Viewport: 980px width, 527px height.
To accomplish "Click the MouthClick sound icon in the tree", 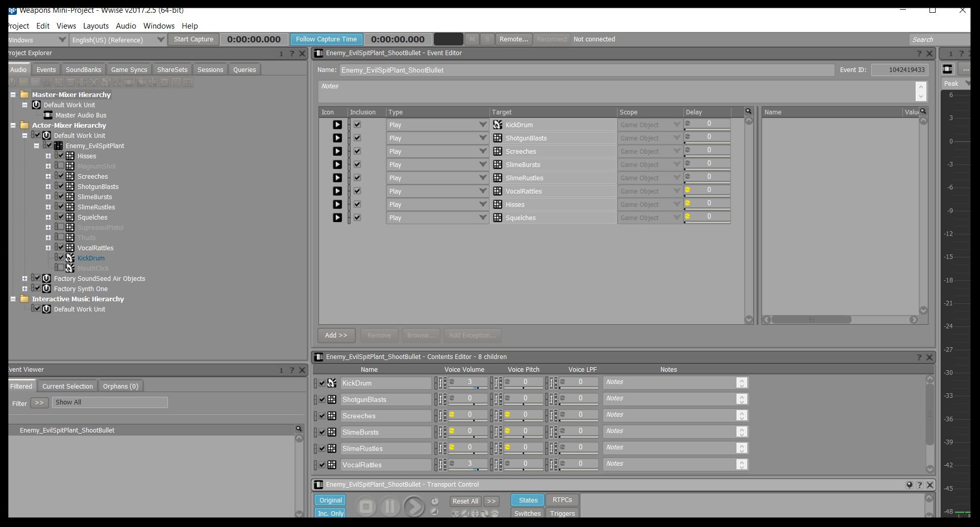I will click(x=70, y=268).
